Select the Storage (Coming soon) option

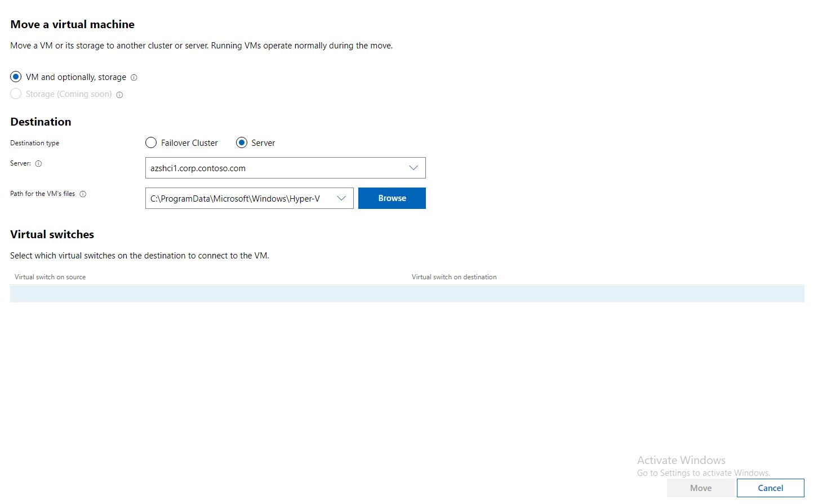click(15, 93)
